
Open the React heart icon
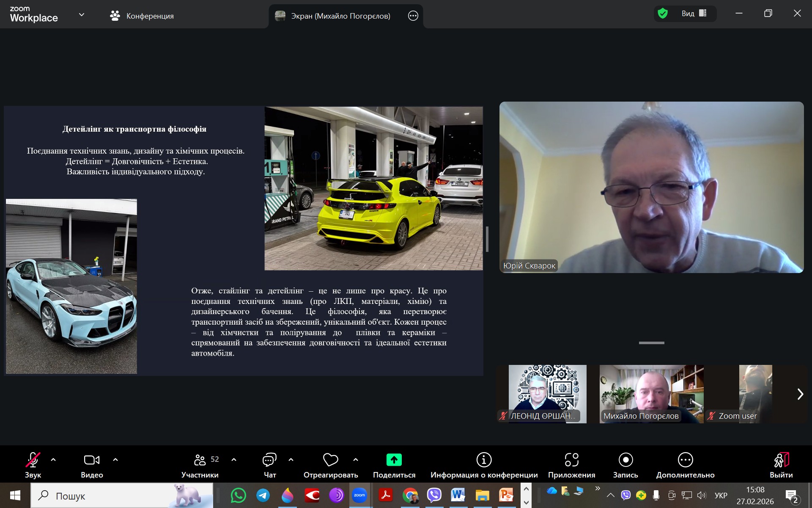point(330,460)
